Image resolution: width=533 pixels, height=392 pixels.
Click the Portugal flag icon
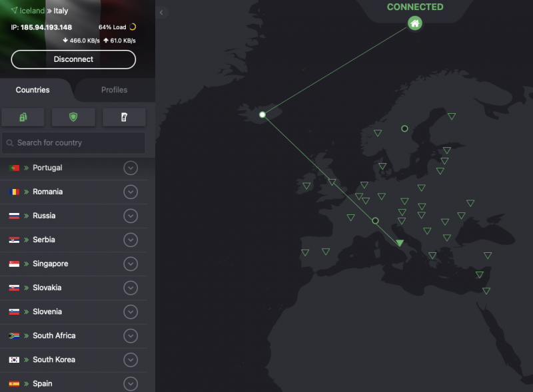(15, 168)
